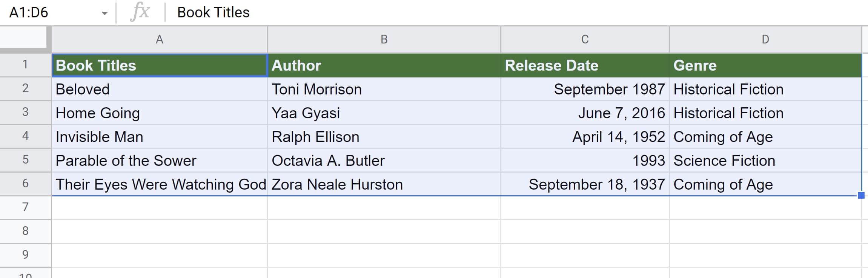The image size is (868, 278).
Task: Select column D header
Action: point(765,39)
